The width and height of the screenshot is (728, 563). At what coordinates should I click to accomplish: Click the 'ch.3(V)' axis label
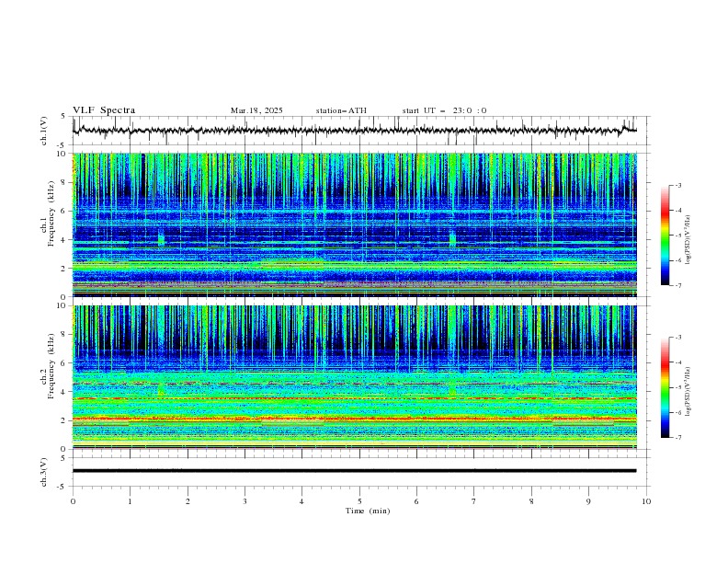coord(44,472)
